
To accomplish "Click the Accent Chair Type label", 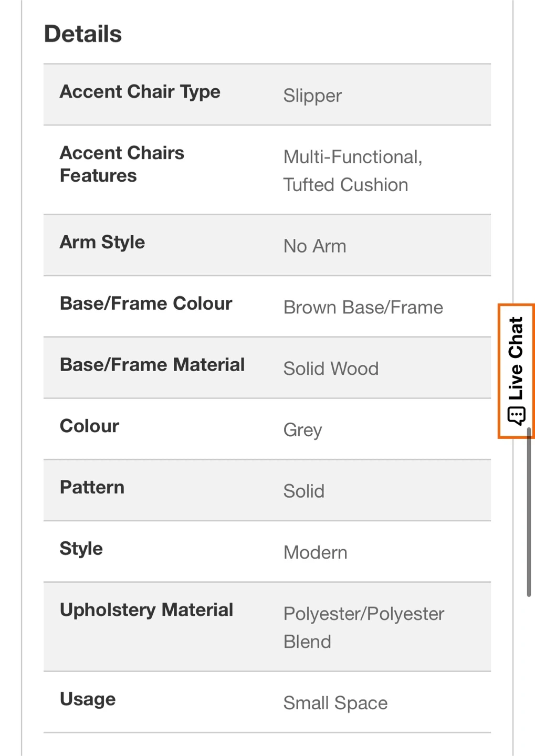I will pyautogui.click(x=140, y=91).
